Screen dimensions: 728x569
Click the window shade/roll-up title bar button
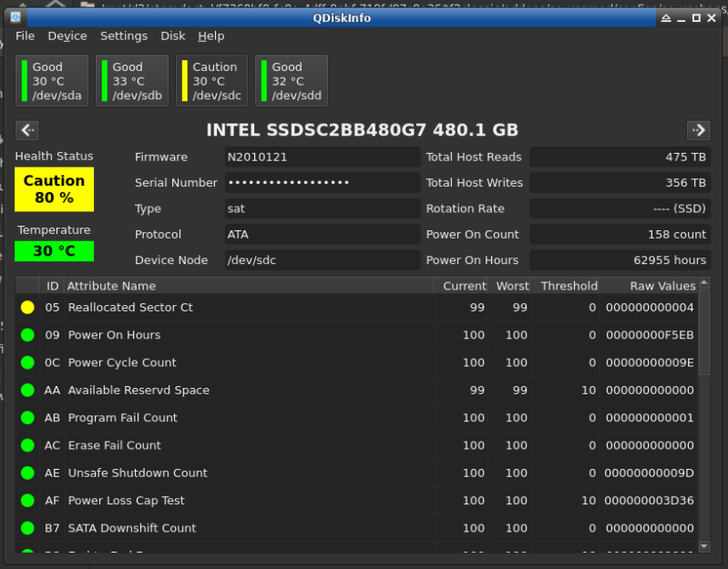click(666, 18)
